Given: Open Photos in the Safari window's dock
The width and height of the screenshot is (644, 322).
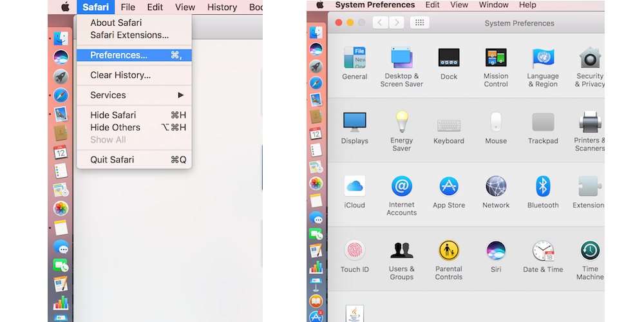Looking at the screenshot, I should coord(61,209).
